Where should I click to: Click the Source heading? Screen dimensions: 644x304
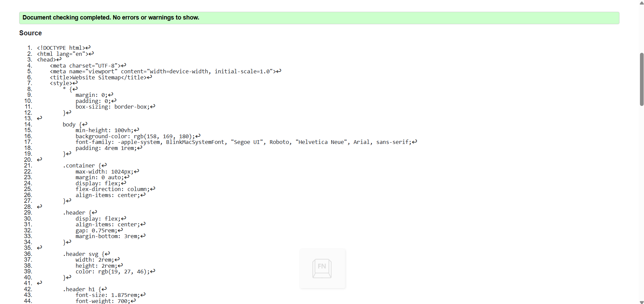pos(31,33)
